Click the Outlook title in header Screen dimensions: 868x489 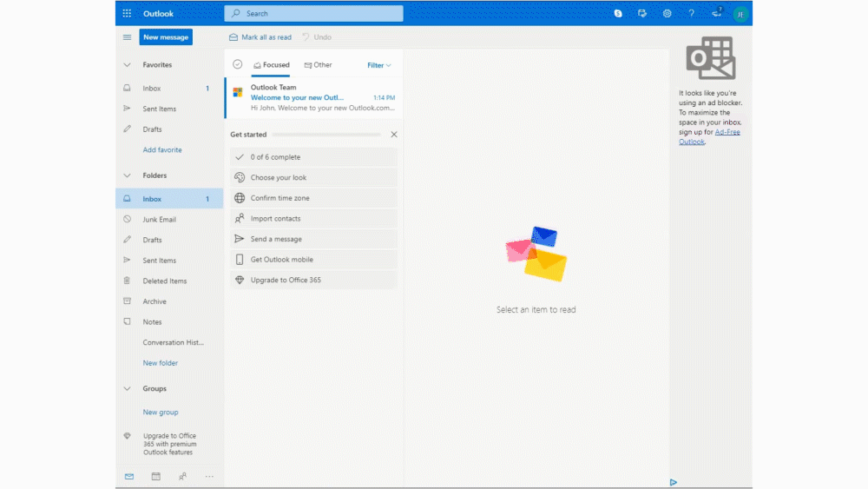158,13
